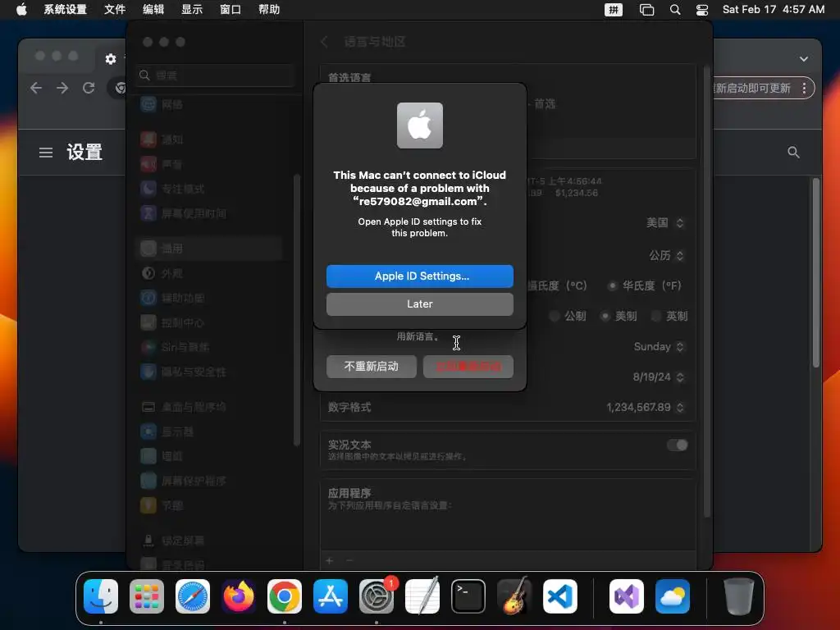The height and width of the screenshot is (630, 840).
Task: Dismiss the iCloud alert with Later
Action: pyautogui.click(x=419, y=304)
